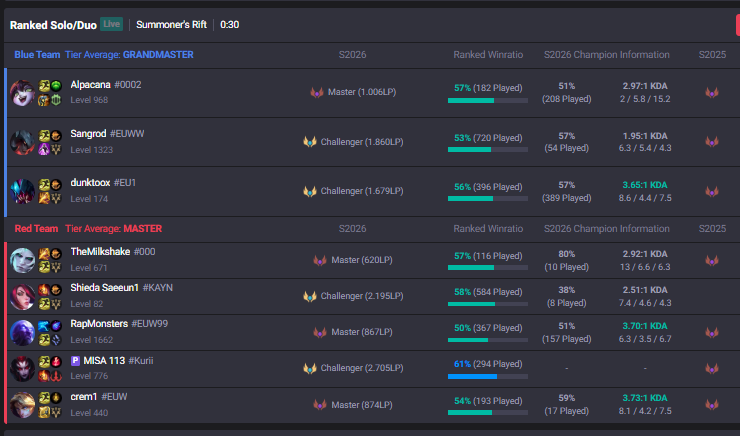Select crem1's champion portrait
This screenshot has height=436, width=740.
(22, 405)
